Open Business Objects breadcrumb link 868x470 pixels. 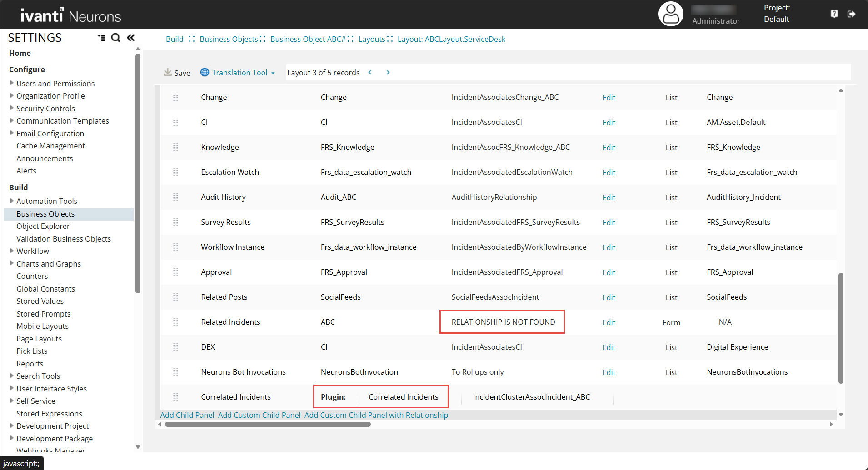point(229,39)
